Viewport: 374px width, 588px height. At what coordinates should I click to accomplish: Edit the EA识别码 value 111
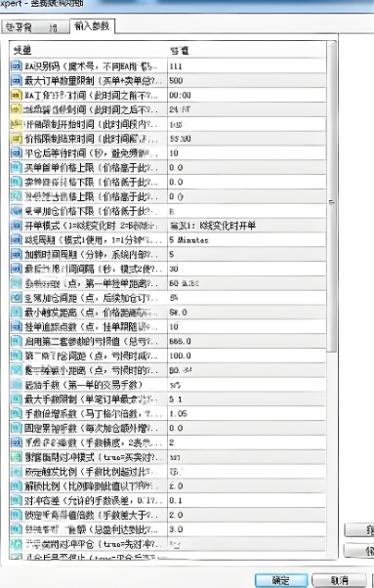(176, 66)
